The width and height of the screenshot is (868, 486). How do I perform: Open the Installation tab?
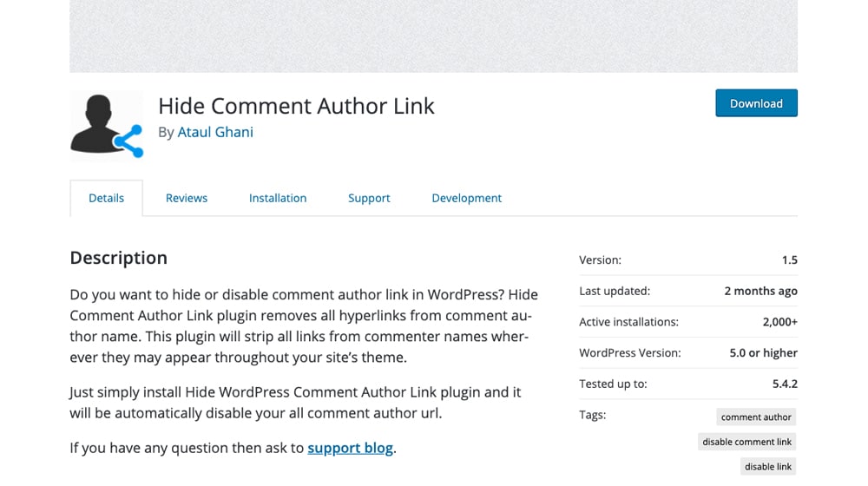[278, 198]
